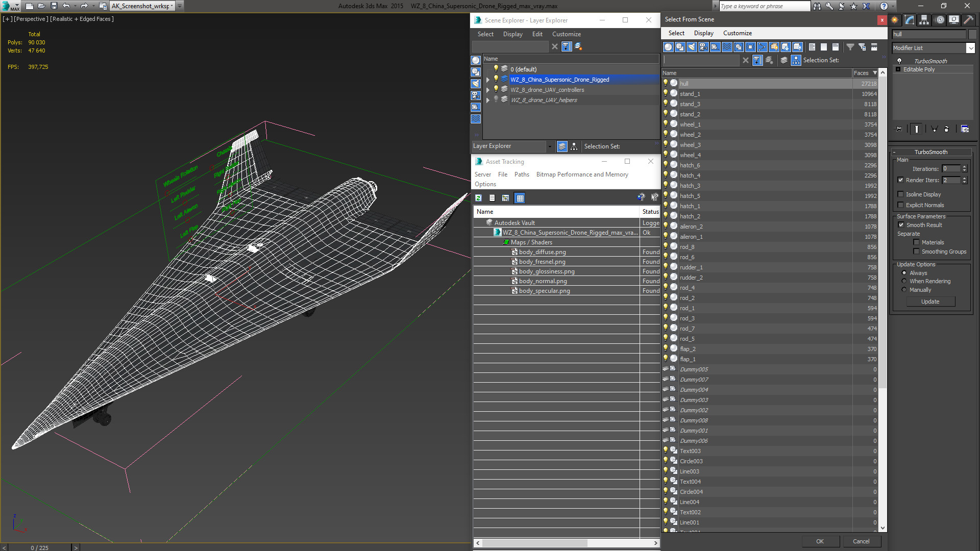The height and width of the screenshot is (551, 980).
Task: Click Cancel in Select From Scene
Action: coord(861,541)
